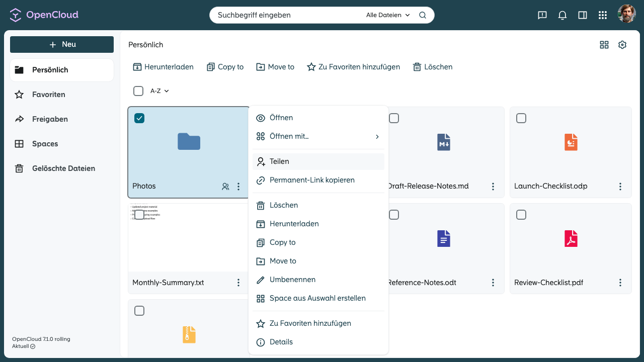
Task: Click the feedback speech-bubble icon
Action: [x=542, y=15]
